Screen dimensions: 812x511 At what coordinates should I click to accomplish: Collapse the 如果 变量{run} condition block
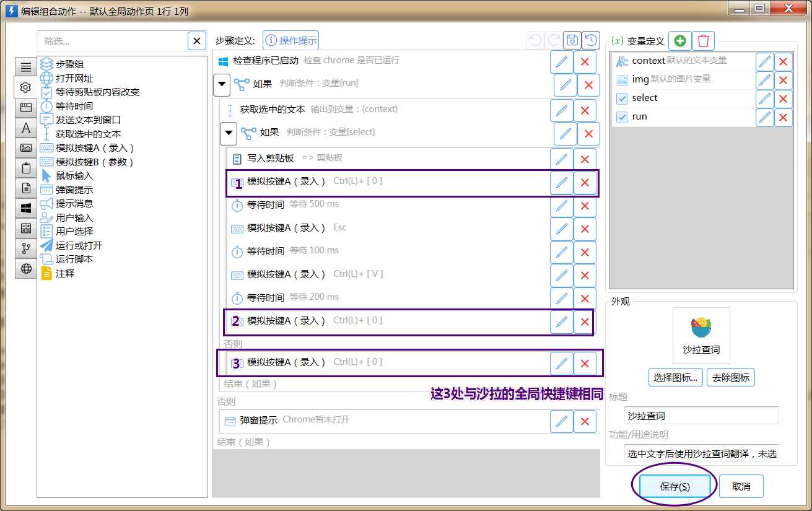tap(222, 85)
